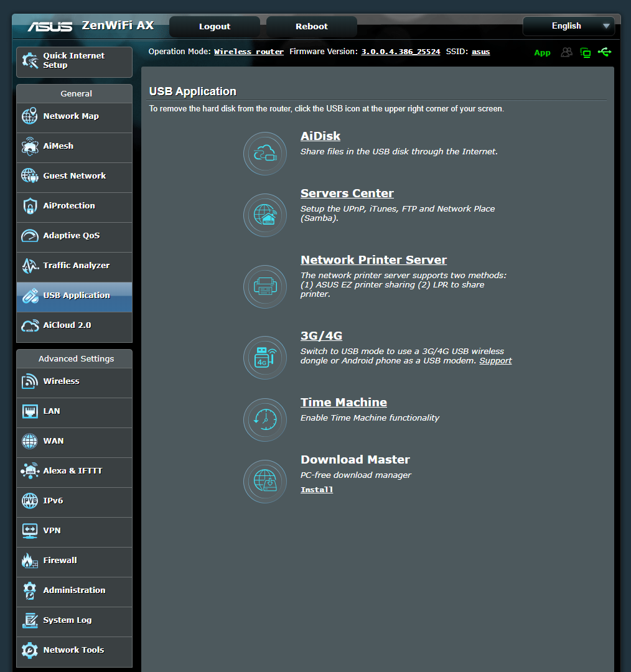Click the 3G/4G dongle icon
The height and width of the screenshot is (672, 631).
(265, 357)
